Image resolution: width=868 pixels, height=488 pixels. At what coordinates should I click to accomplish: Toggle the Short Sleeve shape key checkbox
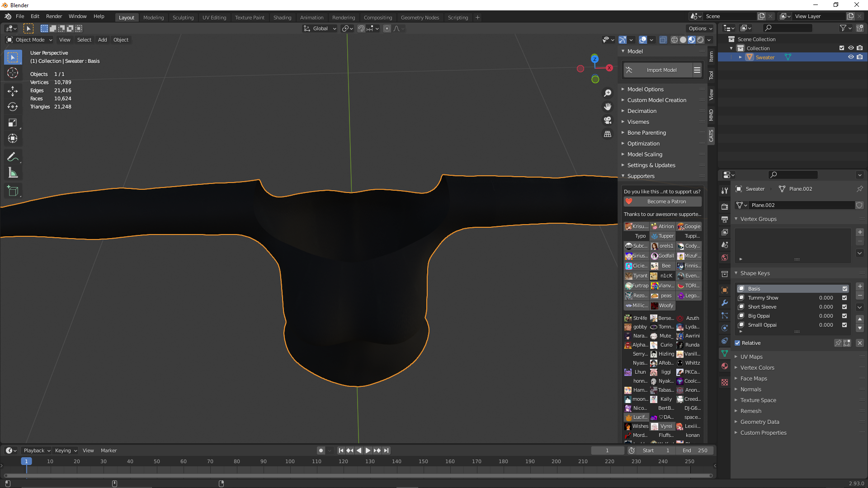tap(844, 307)
